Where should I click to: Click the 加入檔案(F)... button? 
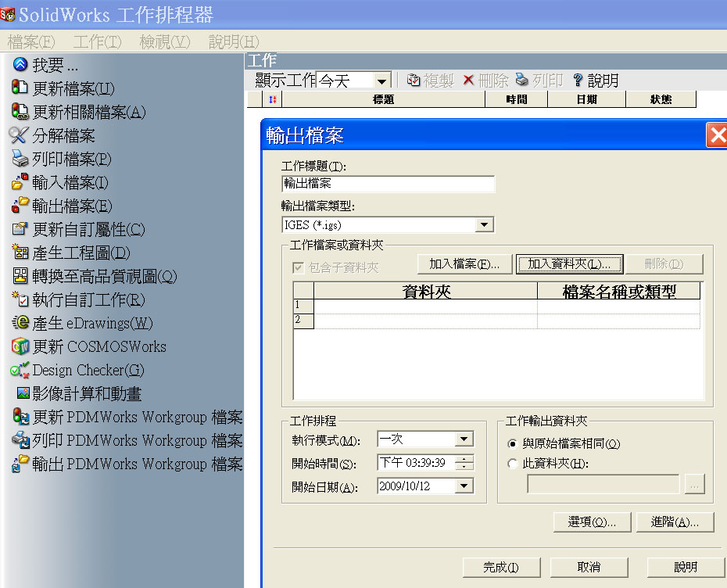point(464,264)
